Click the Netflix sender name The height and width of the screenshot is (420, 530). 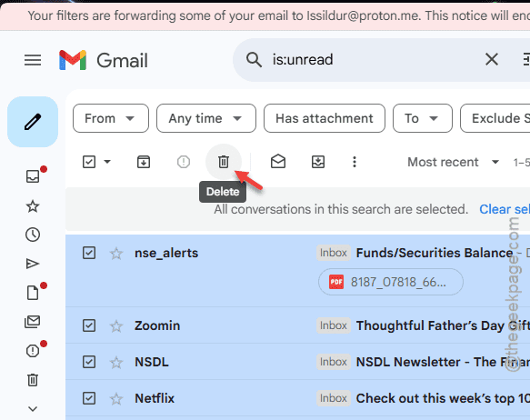(155, 398)
